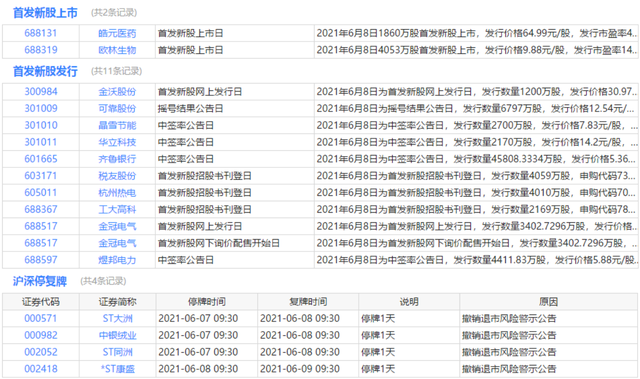Select 中签率公告日 cell in 齐鲁银行 row

click(186, 159)
